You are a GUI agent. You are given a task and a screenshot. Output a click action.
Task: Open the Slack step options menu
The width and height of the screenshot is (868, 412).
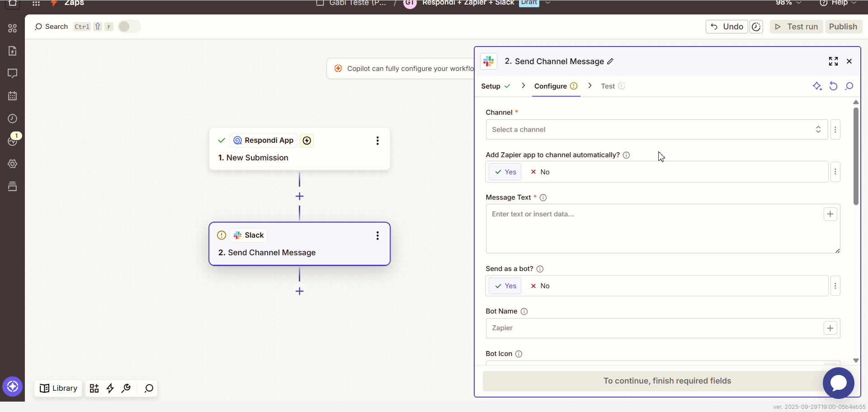click(377, 235)
